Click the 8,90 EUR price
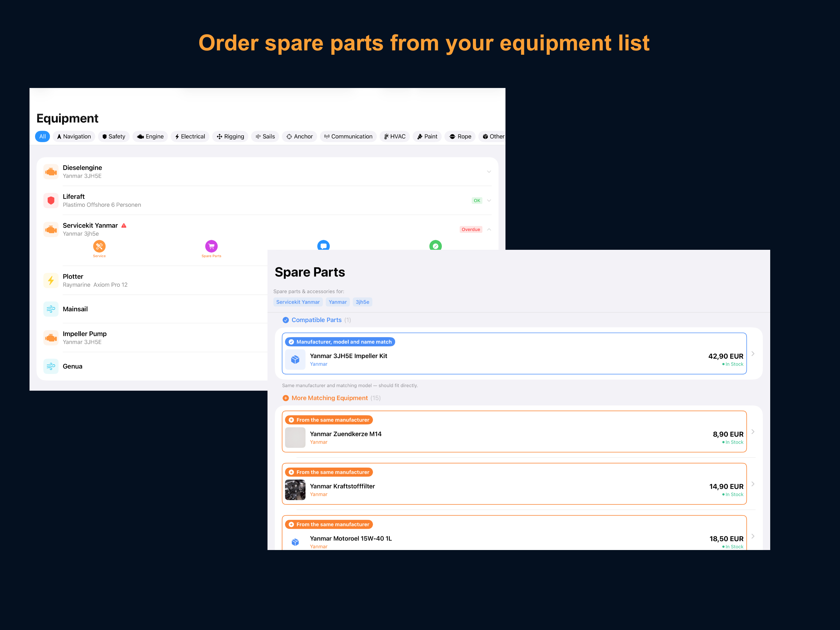 tap(728, 434)
